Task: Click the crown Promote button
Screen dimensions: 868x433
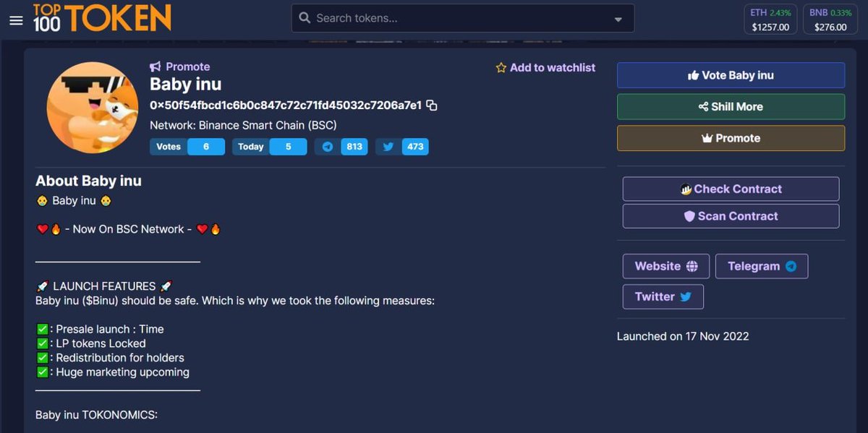Action: click(x=731, y=138)
